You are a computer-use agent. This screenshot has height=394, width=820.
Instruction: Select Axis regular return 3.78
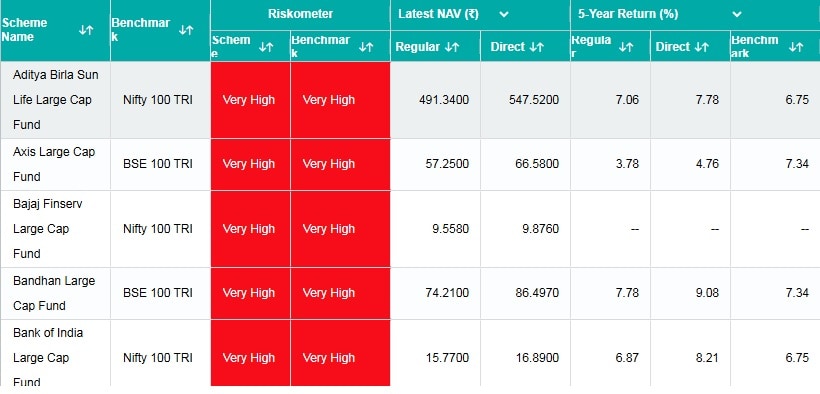pyautogui.click(x=628, y=164)
